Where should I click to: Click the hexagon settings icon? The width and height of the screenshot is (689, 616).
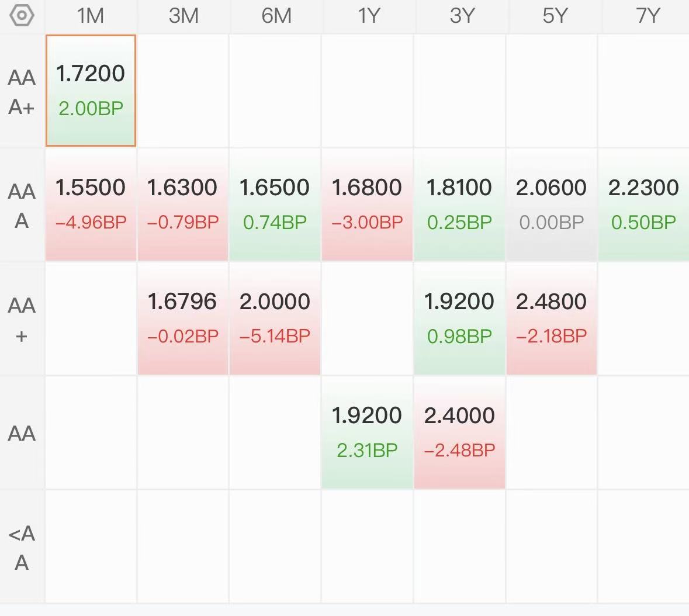click(22, 16)
